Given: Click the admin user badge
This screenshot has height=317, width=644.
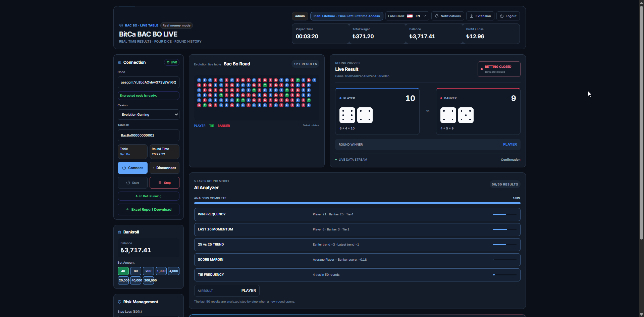Looking at the screenshot, I should (x=300, y=16).
